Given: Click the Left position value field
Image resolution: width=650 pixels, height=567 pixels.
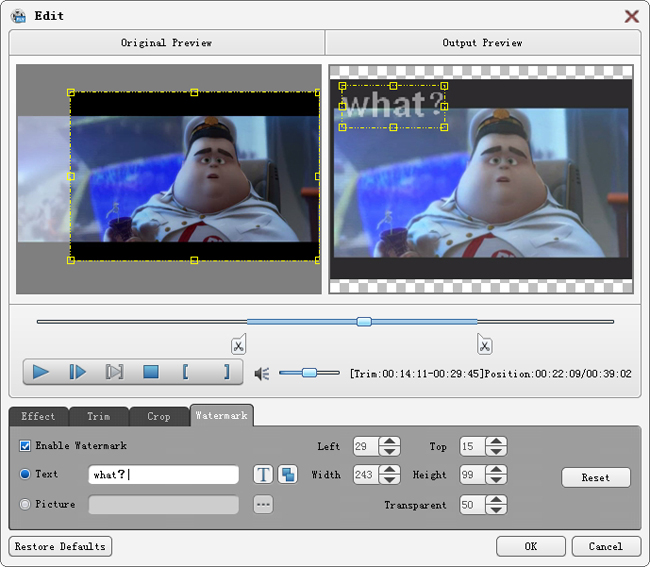Looking at the screenshot, I should [366, 446].
